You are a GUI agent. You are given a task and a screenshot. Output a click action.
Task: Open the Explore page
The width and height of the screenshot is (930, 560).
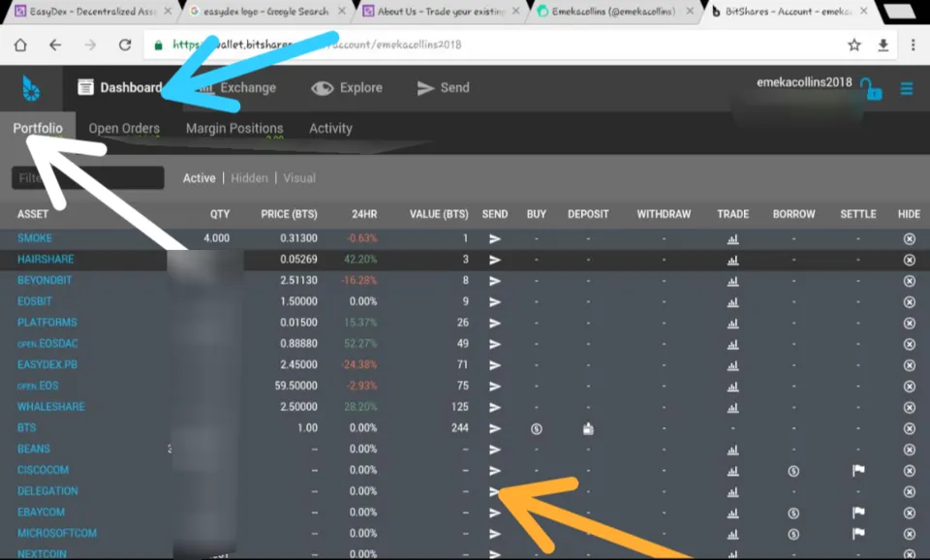(x=347, y=88)
